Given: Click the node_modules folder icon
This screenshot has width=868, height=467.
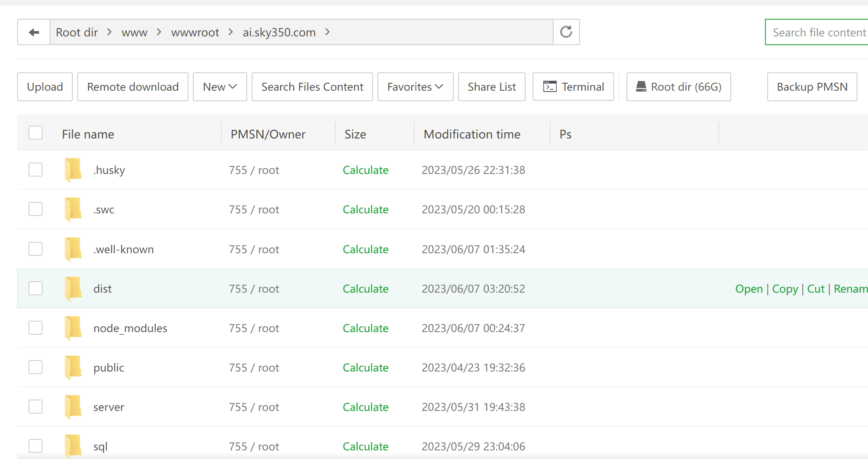Looking at the screenshot, I should point(73,328).
